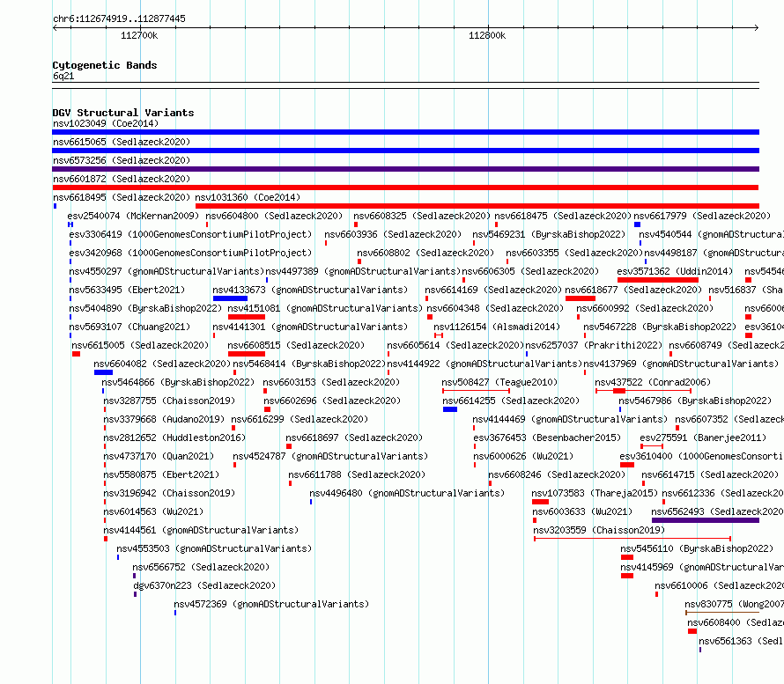784x684 pixels.
Task: Select the red bar under nsv6608515
Action: (x=247, y=354)
